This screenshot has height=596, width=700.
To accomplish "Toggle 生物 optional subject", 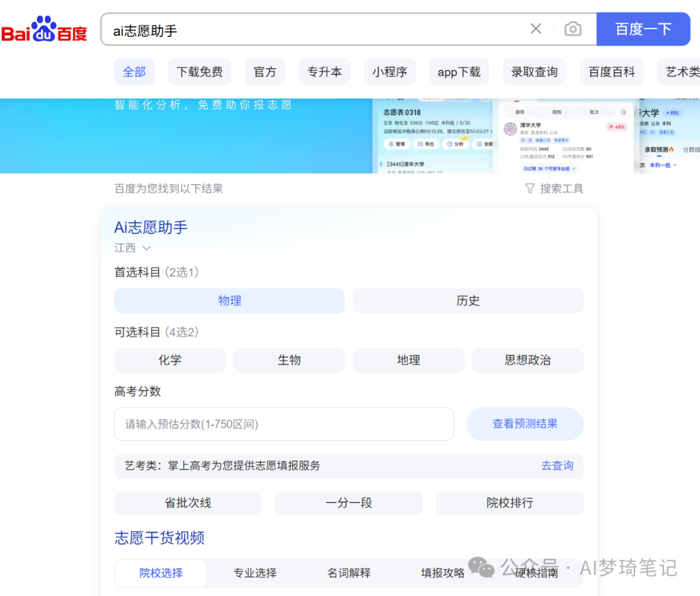I will pyautogui.click(x=289, y=360).
